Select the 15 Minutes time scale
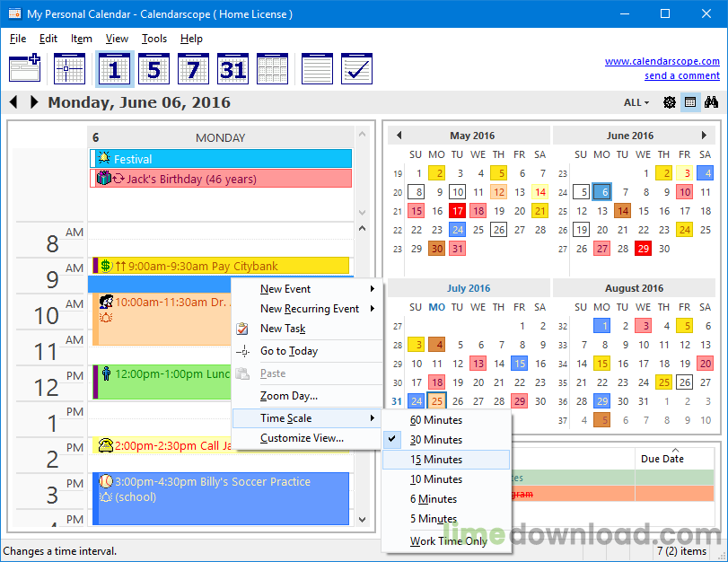Viewport: 728px width, 562px height. (446, 460)
